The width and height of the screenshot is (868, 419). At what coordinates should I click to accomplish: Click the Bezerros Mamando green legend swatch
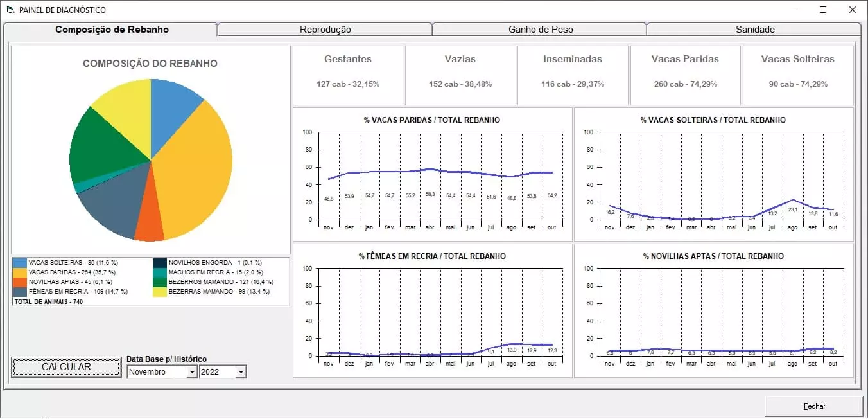pos(160,282)
